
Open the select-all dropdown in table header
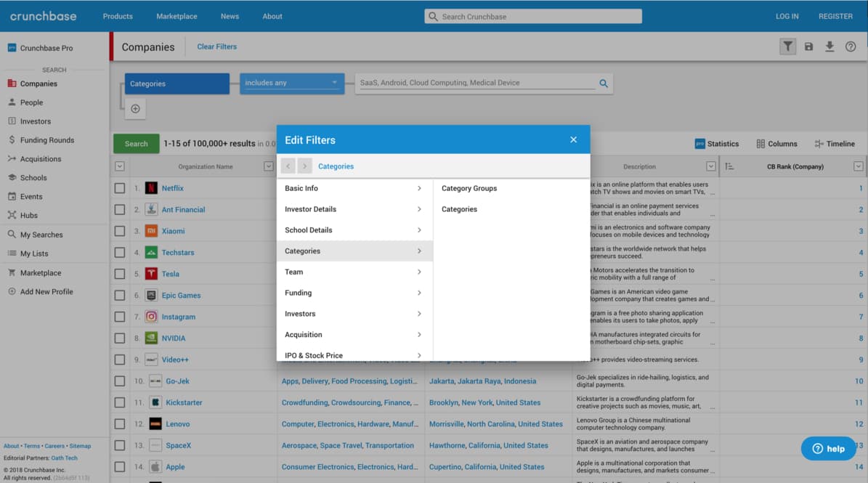pyautogui.click(x=120, y=166)
